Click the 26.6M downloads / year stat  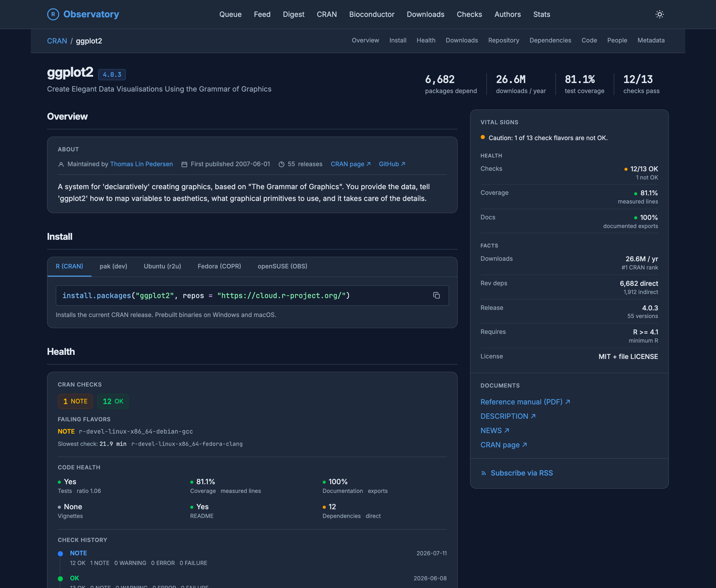click(x=521, y=84)
